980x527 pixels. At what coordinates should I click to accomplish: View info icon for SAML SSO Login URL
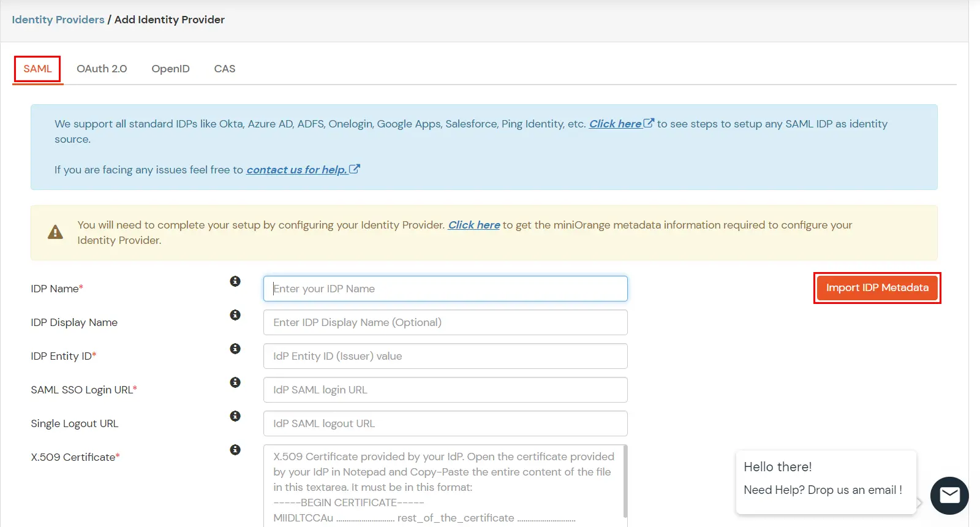click(x=235, y=382)
